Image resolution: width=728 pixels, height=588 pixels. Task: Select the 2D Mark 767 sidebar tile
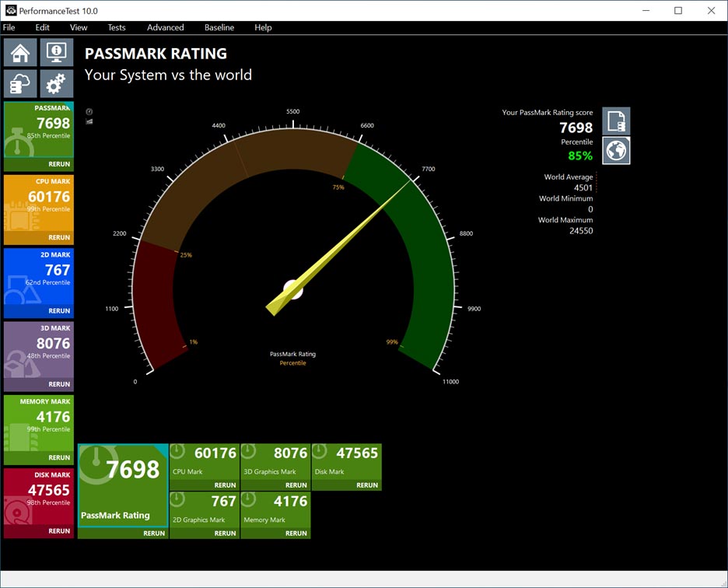(39, 277)
